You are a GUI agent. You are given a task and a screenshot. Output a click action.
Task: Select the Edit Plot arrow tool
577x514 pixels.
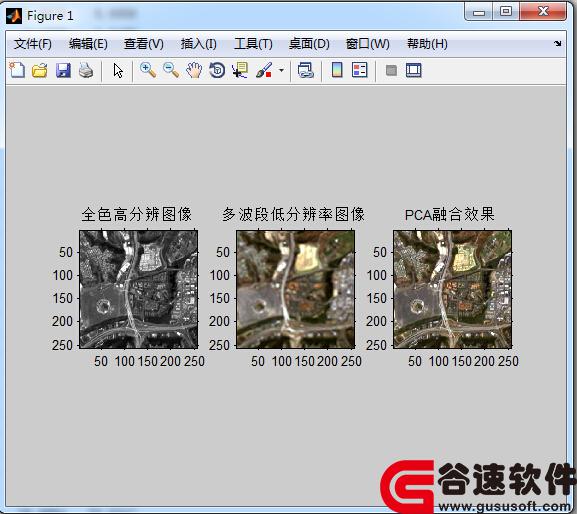click(118, 70)
